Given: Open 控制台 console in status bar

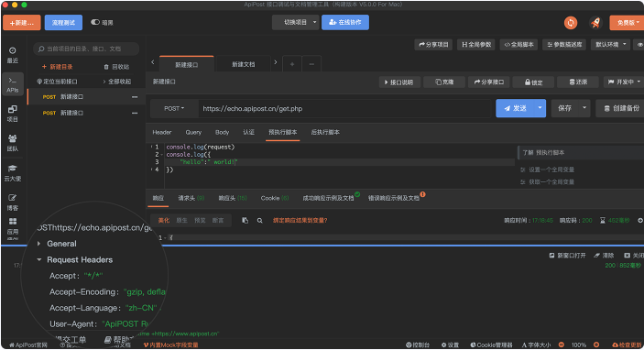Looking at the screenshot, I should click(x=418, y=345).
